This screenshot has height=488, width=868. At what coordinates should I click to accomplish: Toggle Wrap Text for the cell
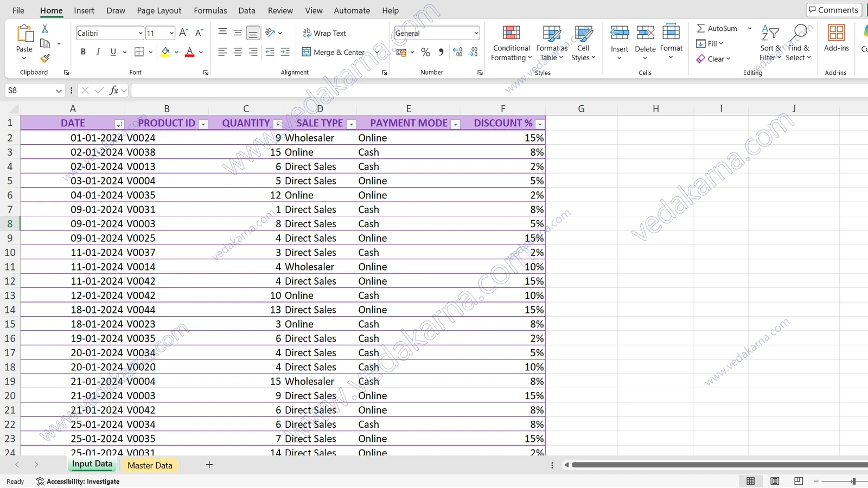tap(324, 33)
